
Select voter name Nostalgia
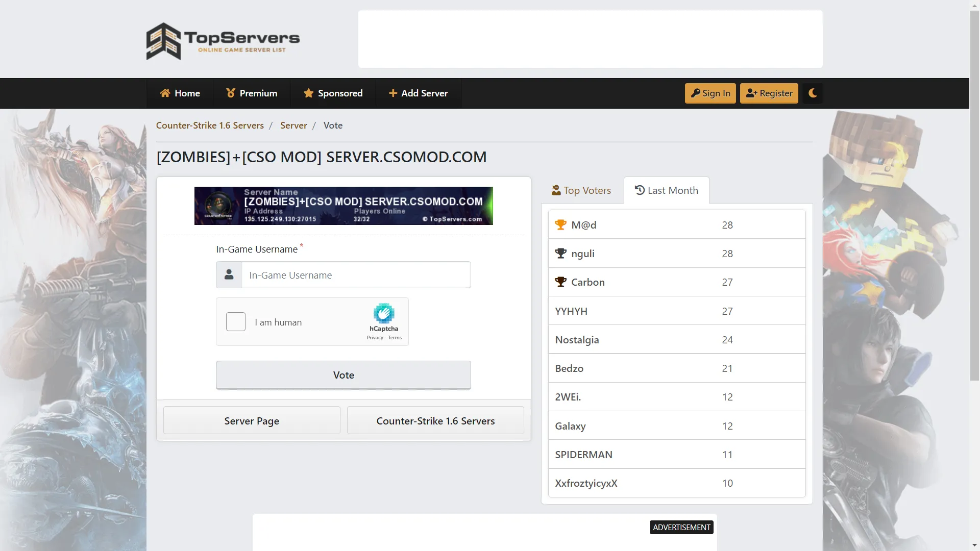[577, 340]
